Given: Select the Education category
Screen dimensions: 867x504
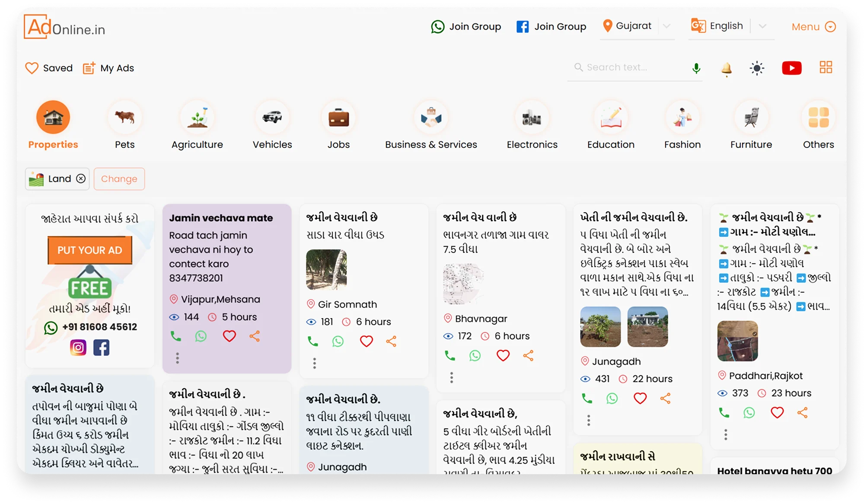Looking at the screenshot, I should [x=611, y=125].
